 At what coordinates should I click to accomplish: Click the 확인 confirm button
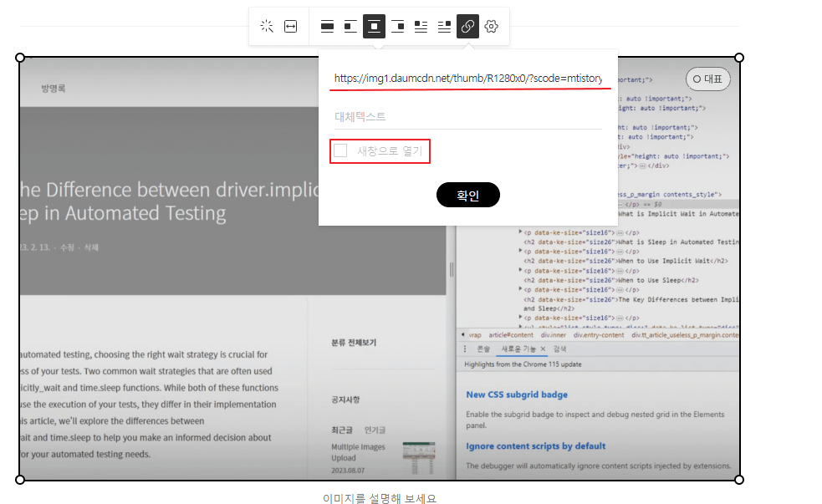pyautogui.click(x=468, y=195)
